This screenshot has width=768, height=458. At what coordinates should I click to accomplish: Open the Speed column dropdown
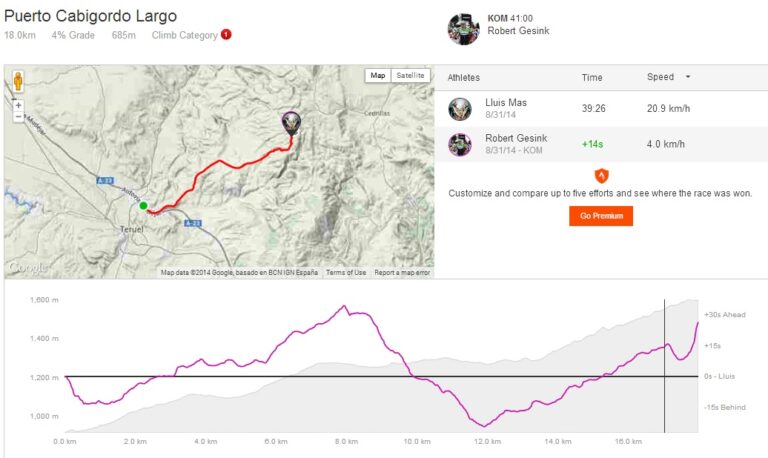point(687,77)
